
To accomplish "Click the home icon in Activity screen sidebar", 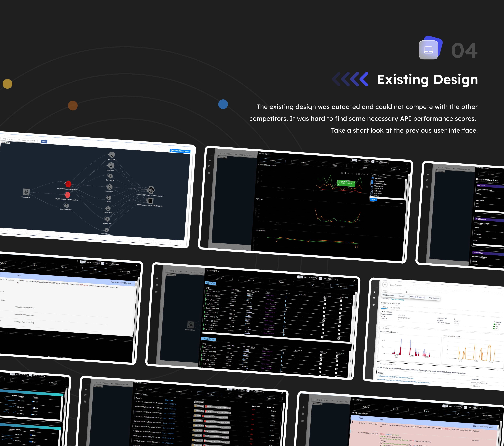I will point(210,161).
